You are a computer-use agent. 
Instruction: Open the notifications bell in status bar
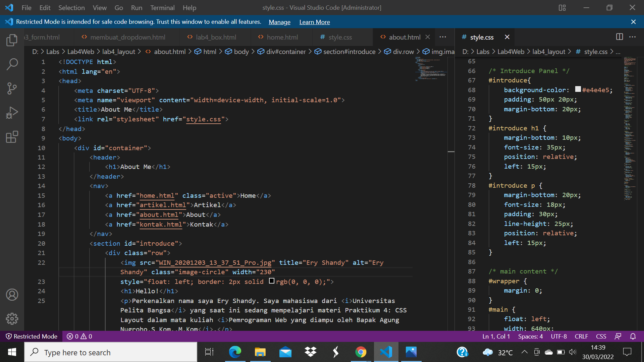pos(633,336)
